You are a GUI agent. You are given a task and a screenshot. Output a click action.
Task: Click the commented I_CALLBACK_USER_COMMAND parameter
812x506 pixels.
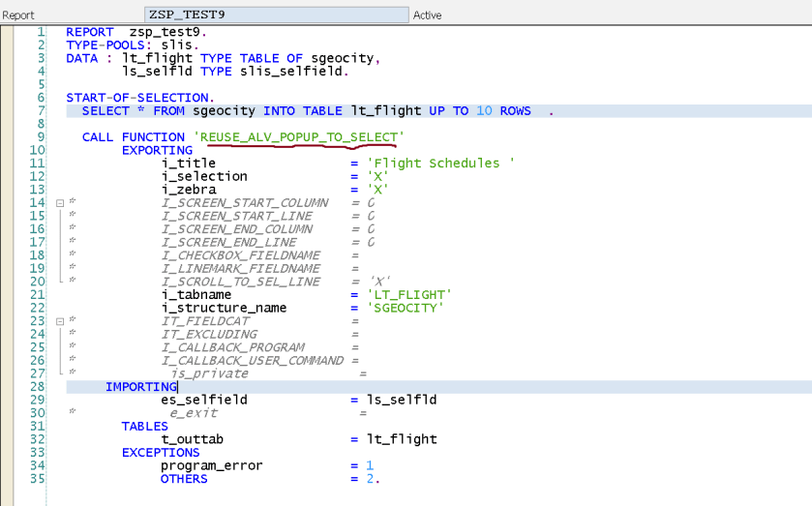(x=252, y=361)
